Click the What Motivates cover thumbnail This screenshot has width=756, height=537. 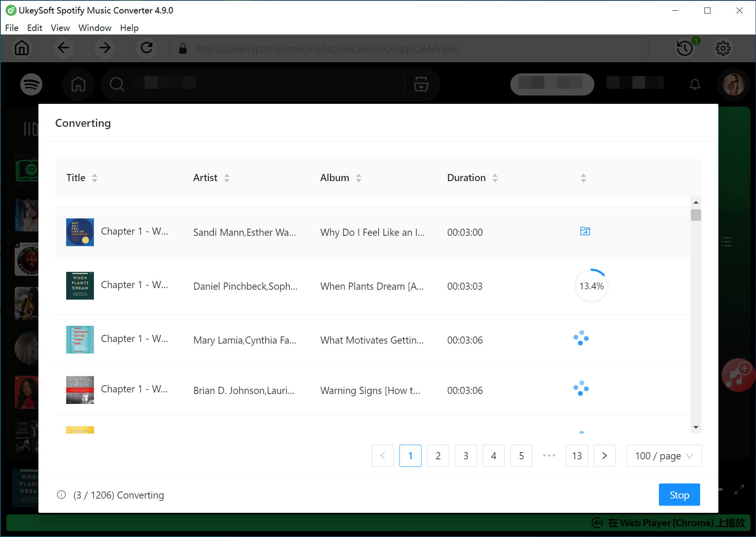pos(80,340)
